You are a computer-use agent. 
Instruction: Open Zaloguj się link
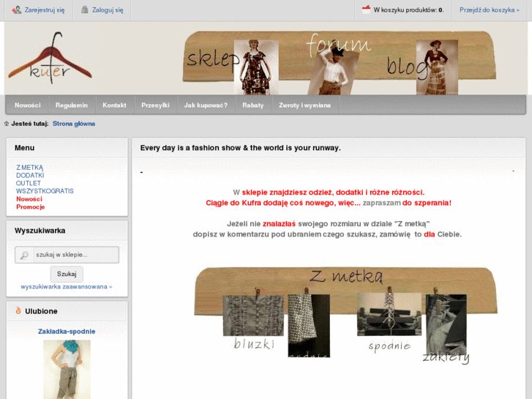pyautogui.click(x=108, y=10)
